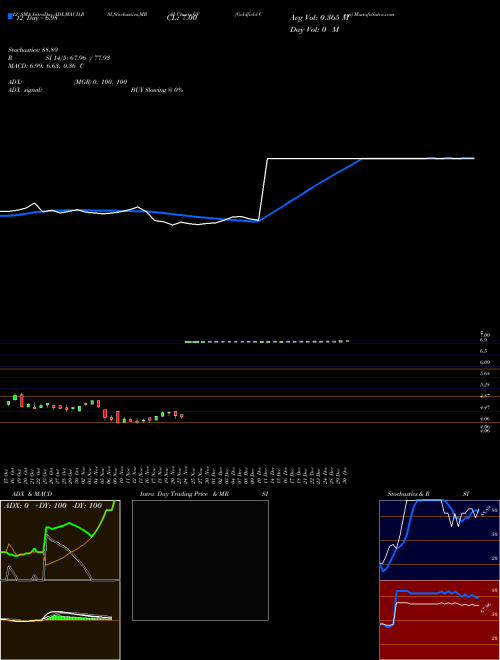This screenshot has width=500, height=660.
Task: Click 'ADX: 0 +DY: 100 -DY: 100' header
Action: click(x=53, y=506)
